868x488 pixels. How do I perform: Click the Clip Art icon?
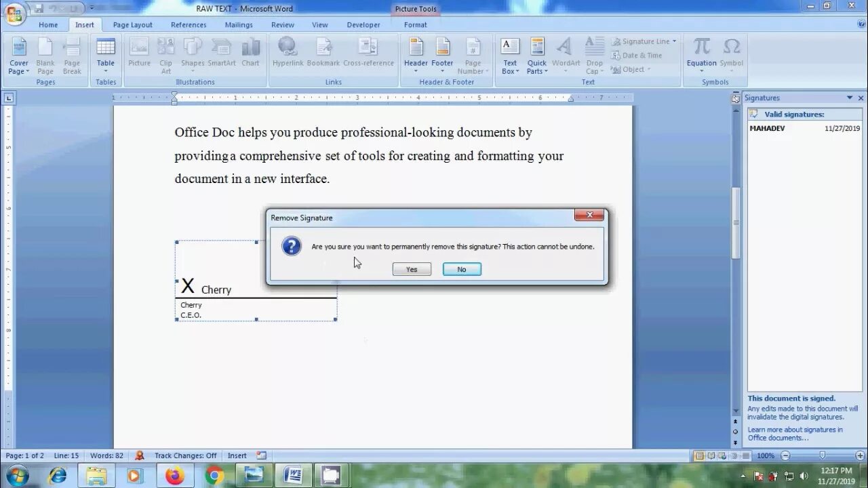coord(165,56)
